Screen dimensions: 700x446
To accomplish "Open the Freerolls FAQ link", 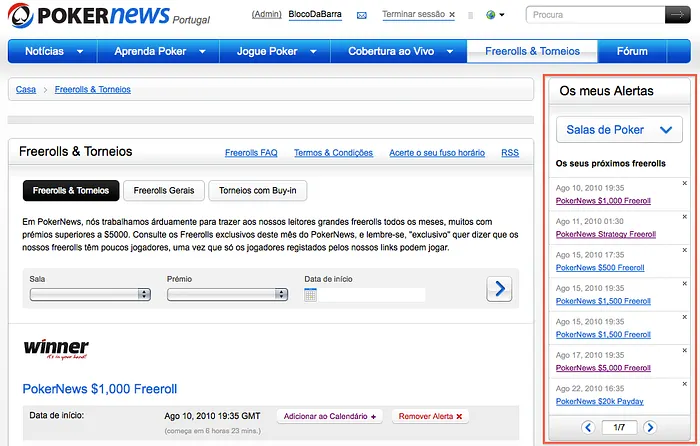I will pos(251,153).
